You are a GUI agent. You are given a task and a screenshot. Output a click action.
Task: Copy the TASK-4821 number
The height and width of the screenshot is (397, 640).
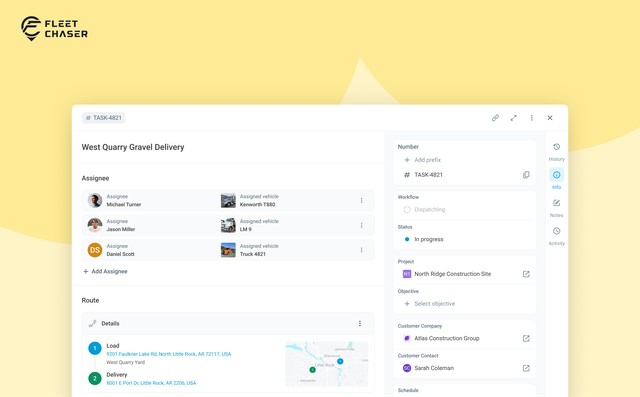(x=526, y=175)
